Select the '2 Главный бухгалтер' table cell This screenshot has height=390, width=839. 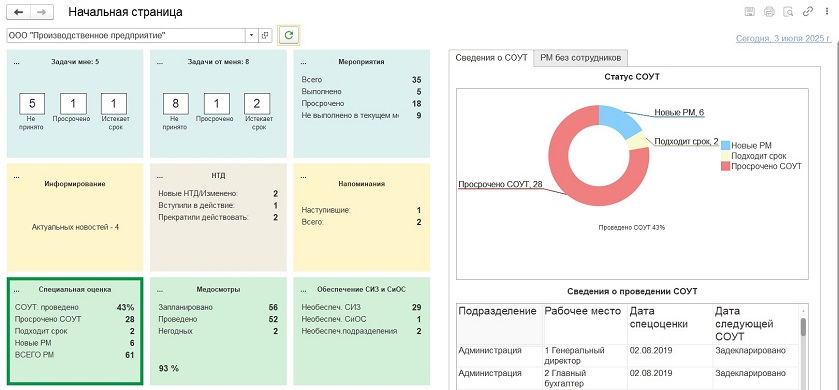point(585,378)
